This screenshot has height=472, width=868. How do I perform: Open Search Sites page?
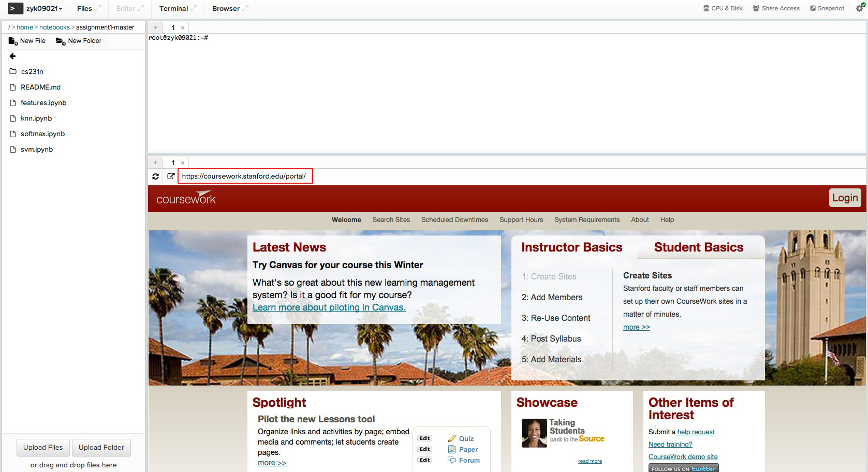(391, 220)
